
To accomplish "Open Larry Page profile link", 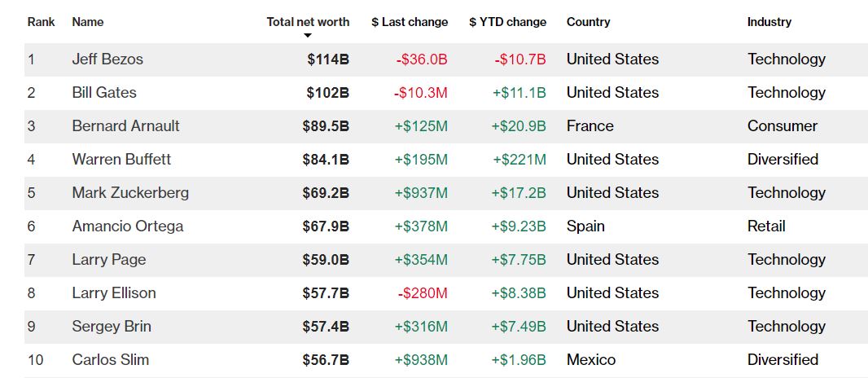I will 109,260.
